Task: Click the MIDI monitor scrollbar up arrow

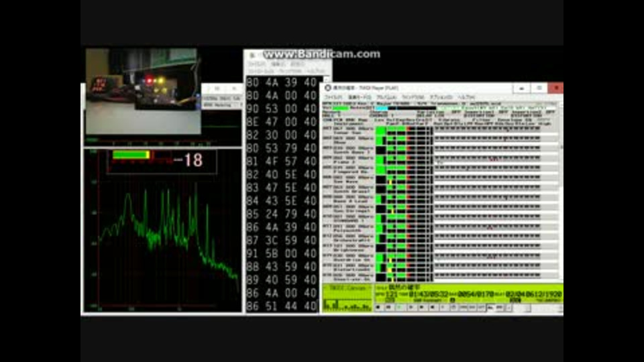Action: click(327, 79)
